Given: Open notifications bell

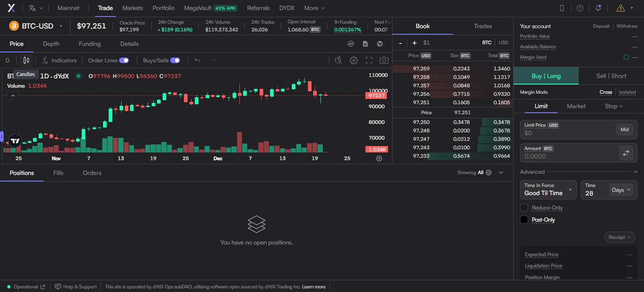Looking at the screenshot, I should click(598, 8).
